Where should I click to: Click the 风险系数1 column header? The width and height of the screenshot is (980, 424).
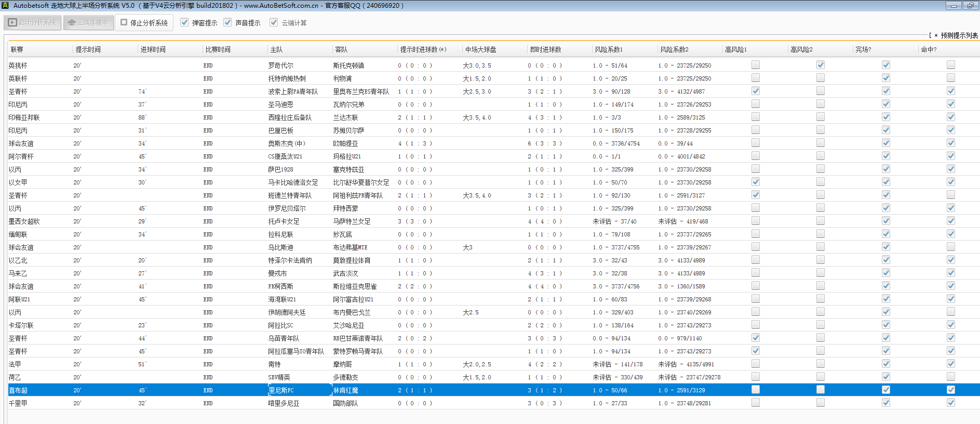coord(608,50)
